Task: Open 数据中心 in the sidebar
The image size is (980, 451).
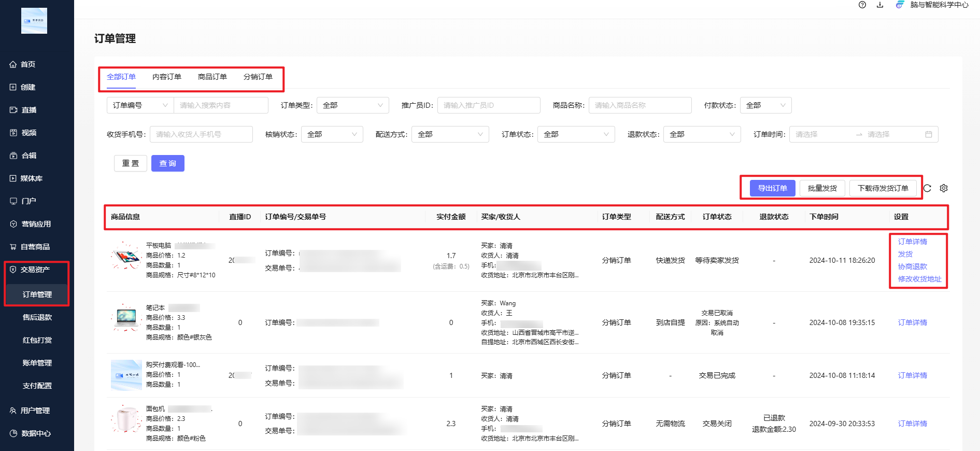Action: point(36,433)
